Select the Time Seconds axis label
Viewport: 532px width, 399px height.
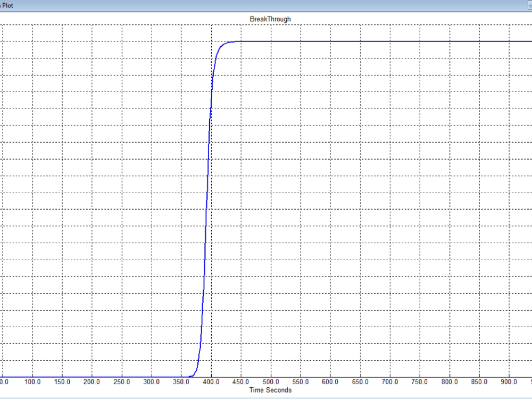pos(270,390)
